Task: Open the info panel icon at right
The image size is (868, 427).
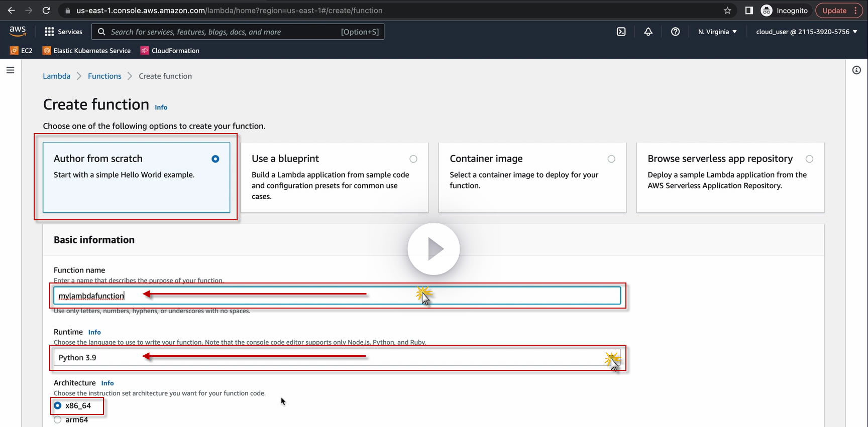Action: (x=856, y=70)
